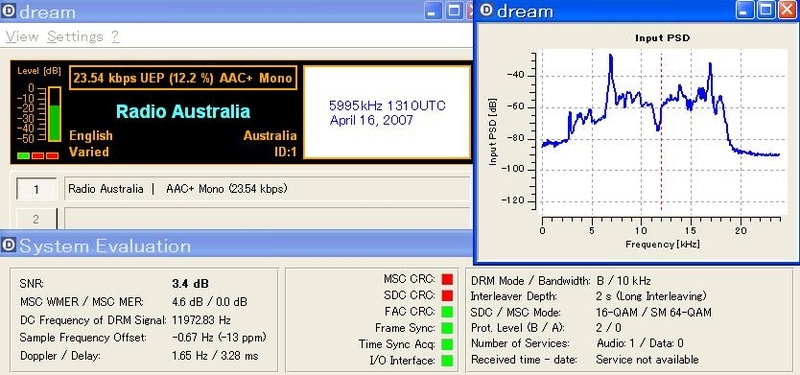Select service button 1

(36, 189)
